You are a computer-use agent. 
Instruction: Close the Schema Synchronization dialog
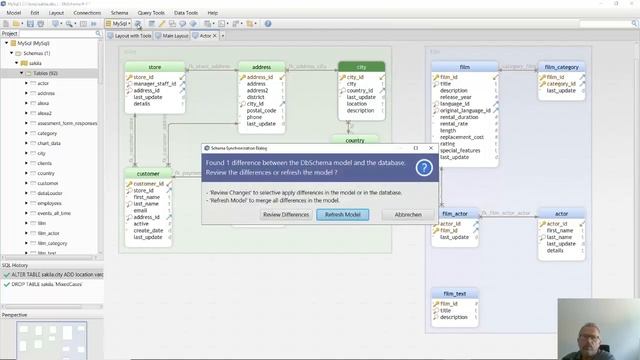point(431,148)
